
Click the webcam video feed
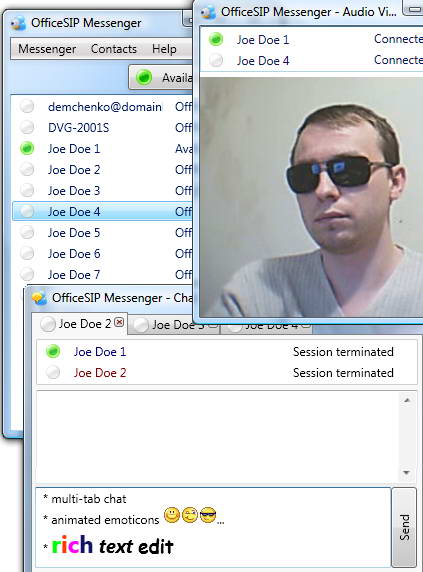coord(311,196)
